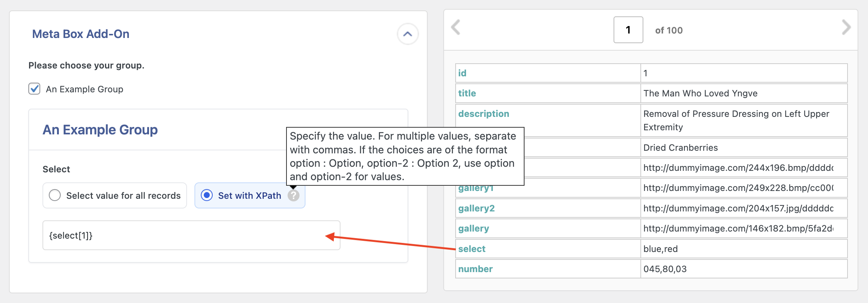Click the description field name
Screen dimensions: 868x303
[x=484, y=114]
